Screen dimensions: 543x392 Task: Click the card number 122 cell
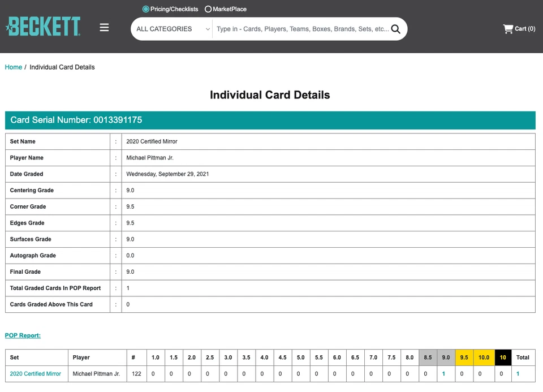tap(136, 374)
